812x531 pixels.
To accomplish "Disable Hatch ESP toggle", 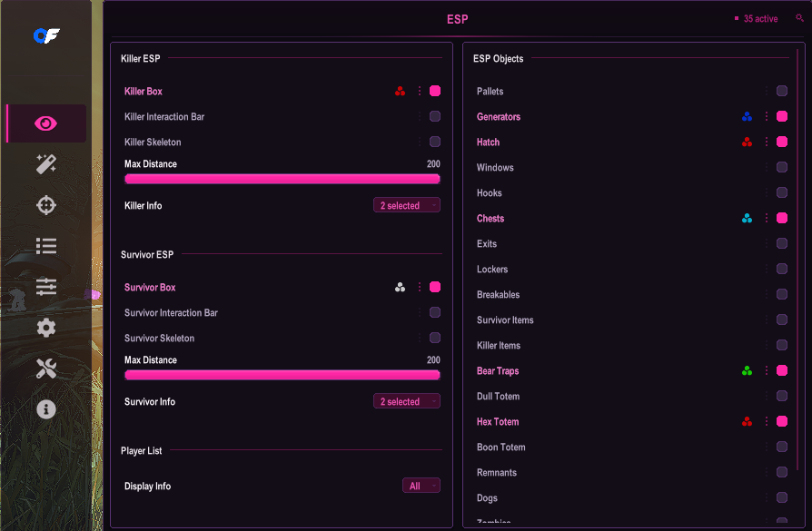I will tap(782, 142).
